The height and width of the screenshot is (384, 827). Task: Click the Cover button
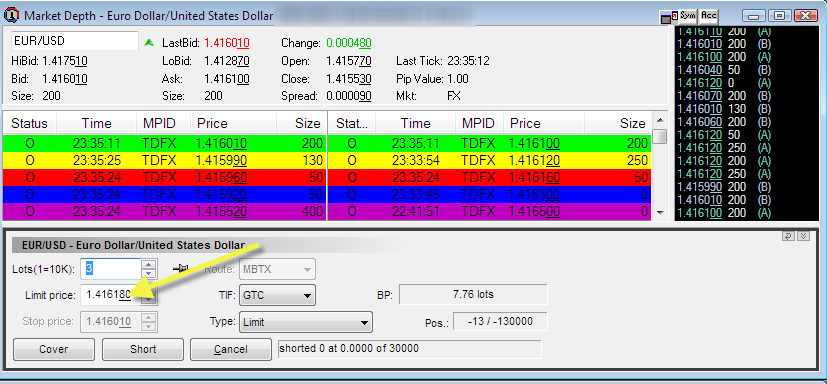54,349
